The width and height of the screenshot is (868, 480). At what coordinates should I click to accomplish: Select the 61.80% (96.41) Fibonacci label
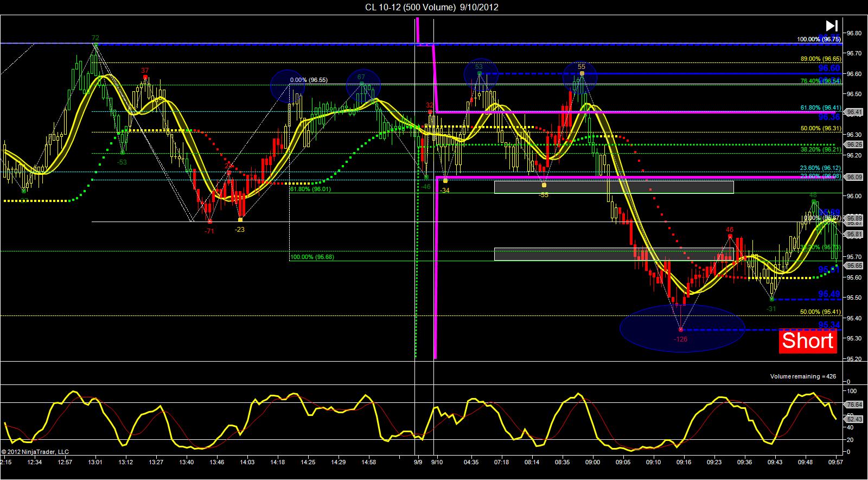tap(820, 108)
